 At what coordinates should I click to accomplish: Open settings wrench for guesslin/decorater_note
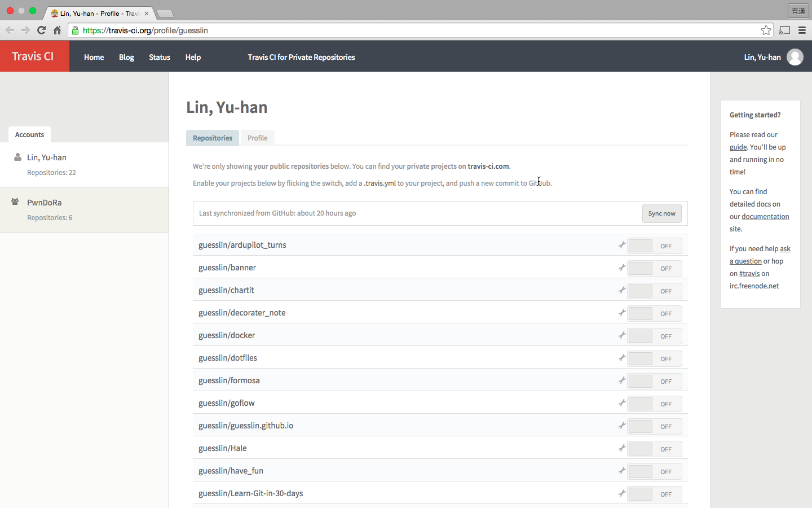(x=622, y=313)
